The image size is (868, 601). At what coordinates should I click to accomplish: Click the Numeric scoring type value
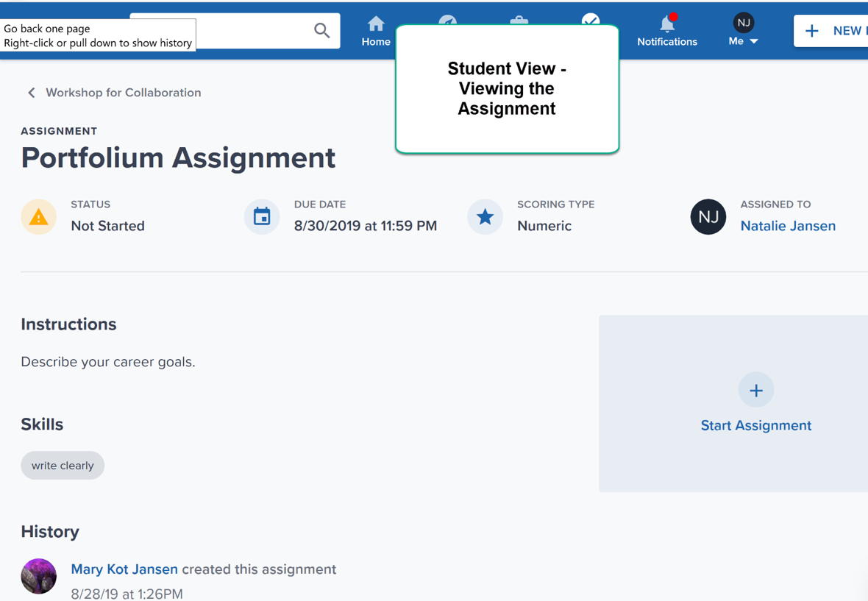click(544, 226)
